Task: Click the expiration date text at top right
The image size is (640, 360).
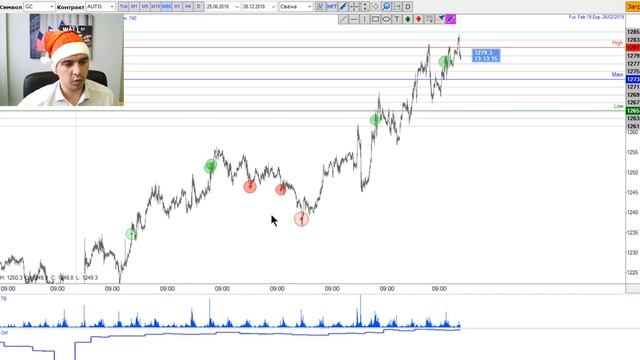Action: click(x=596, y=17)
